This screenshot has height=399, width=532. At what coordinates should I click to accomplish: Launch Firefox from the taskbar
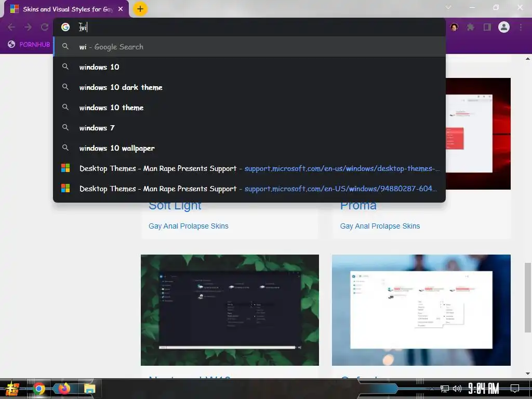coord(64,389)
